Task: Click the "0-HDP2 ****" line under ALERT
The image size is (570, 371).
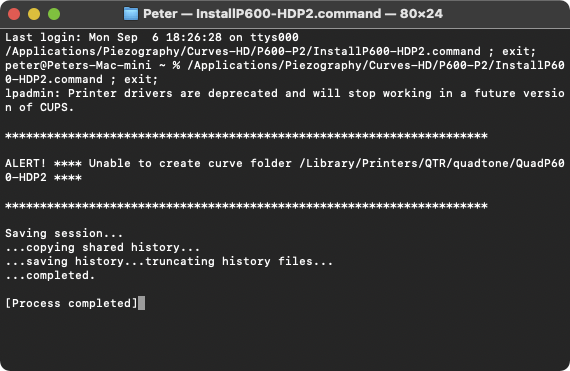Action: click(43, 178)
